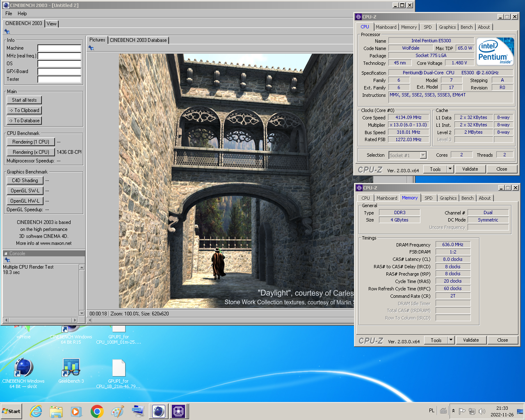Select CINEBENCH Windows 64 Bit — skrót shortcut
This screenshot has width=525, height=420.
[23, 373]
